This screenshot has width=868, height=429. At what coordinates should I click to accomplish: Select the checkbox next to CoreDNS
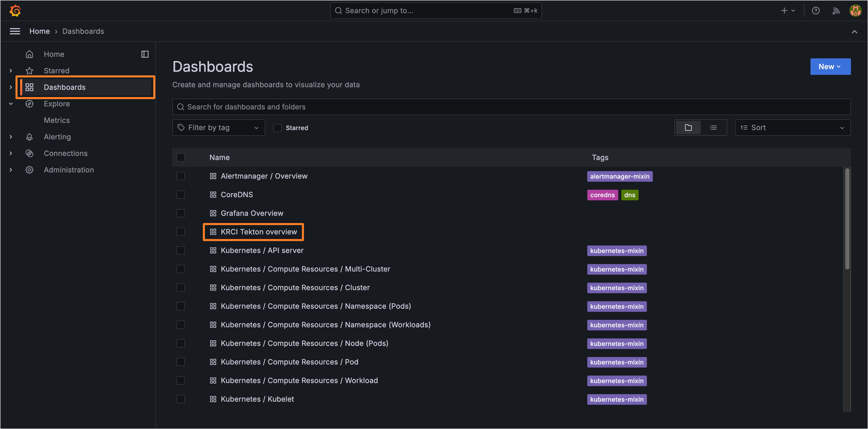coord(181,194)
